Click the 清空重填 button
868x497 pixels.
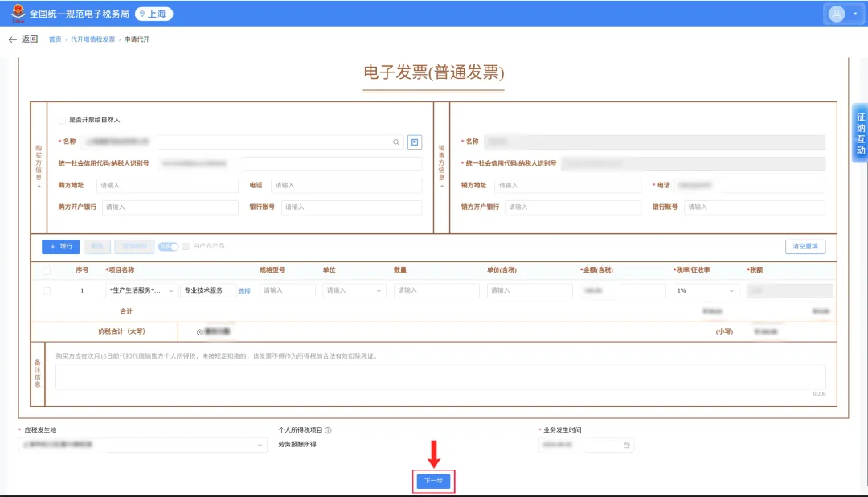tap(805, 247)
